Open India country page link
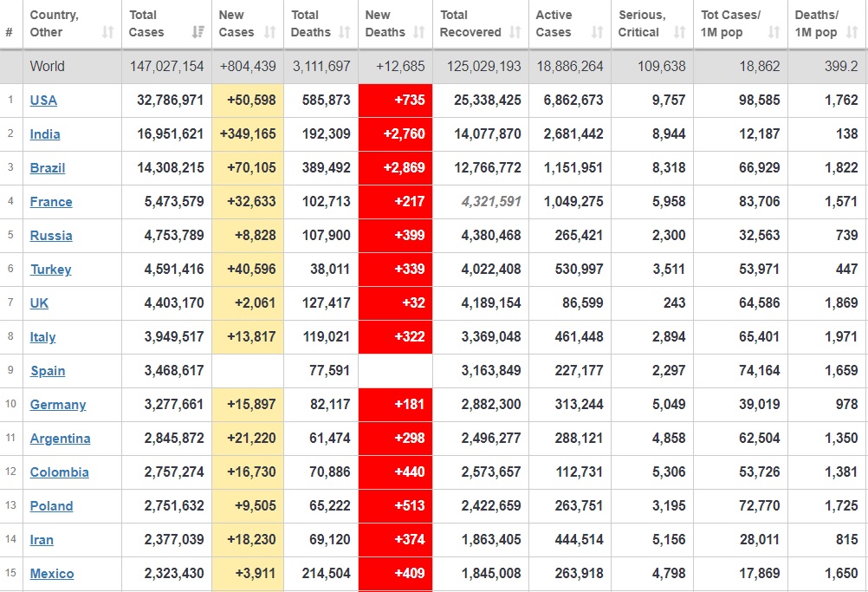Viewport: 868px width, 592px height. (45, 134)
